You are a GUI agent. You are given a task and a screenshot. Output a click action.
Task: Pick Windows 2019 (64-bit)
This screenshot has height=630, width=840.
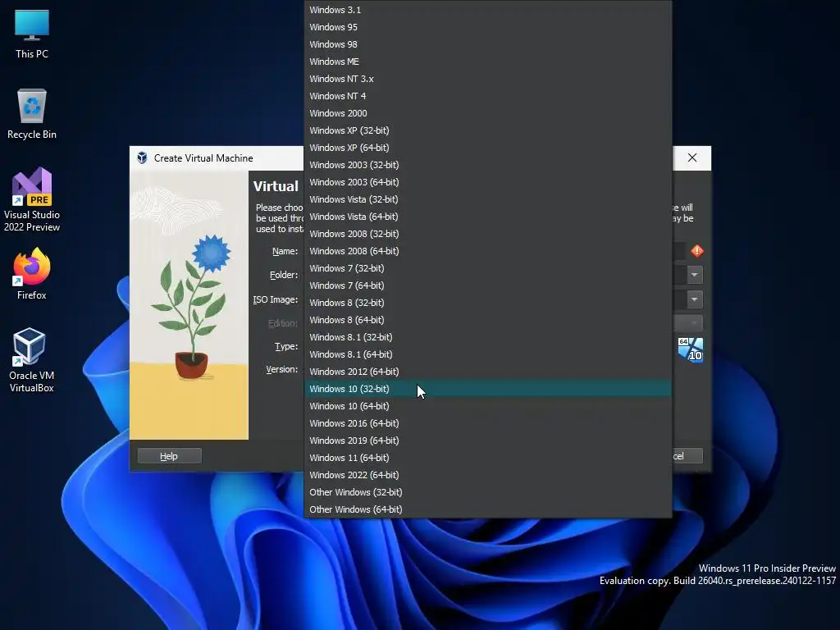pos(488,441)
